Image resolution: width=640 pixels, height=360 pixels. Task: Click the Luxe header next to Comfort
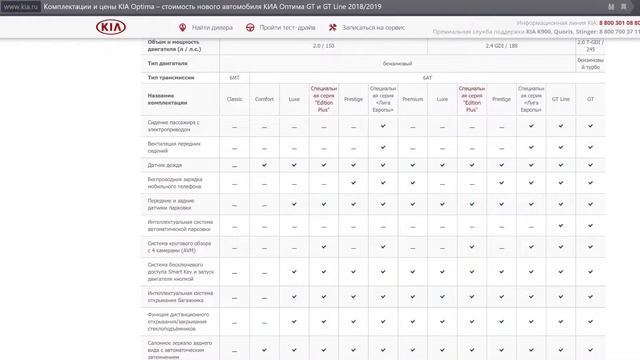[x=294, y=99]
